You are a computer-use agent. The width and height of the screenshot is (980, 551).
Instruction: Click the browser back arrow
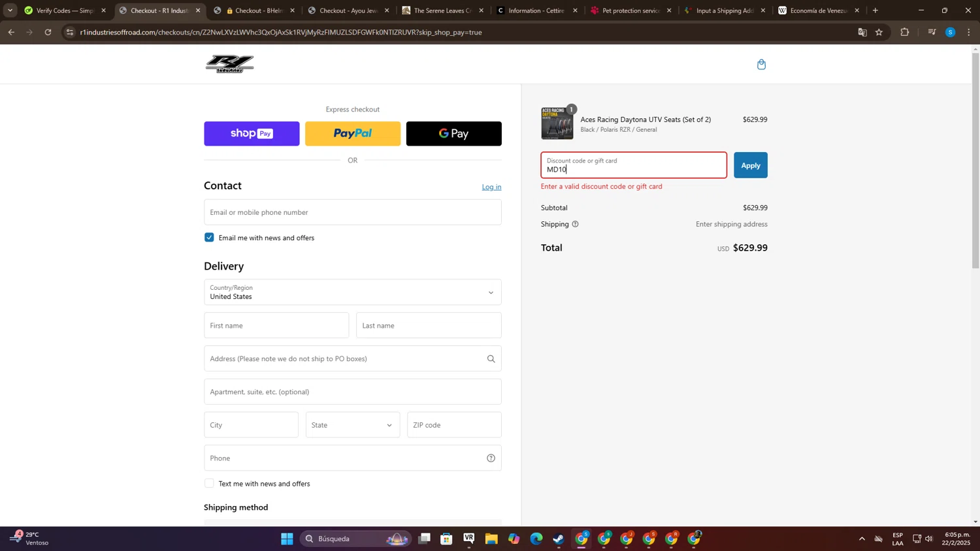[x=11, y=32]
